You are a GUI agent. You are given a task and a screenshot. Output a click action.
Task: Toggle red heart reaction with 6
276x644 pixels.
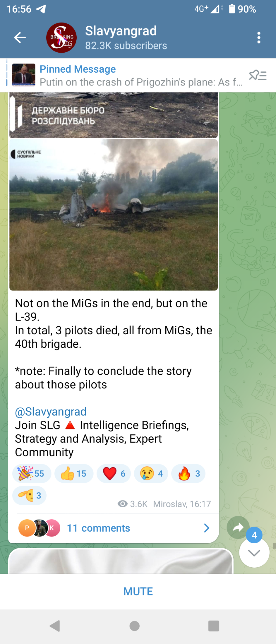tap(114, 473)
